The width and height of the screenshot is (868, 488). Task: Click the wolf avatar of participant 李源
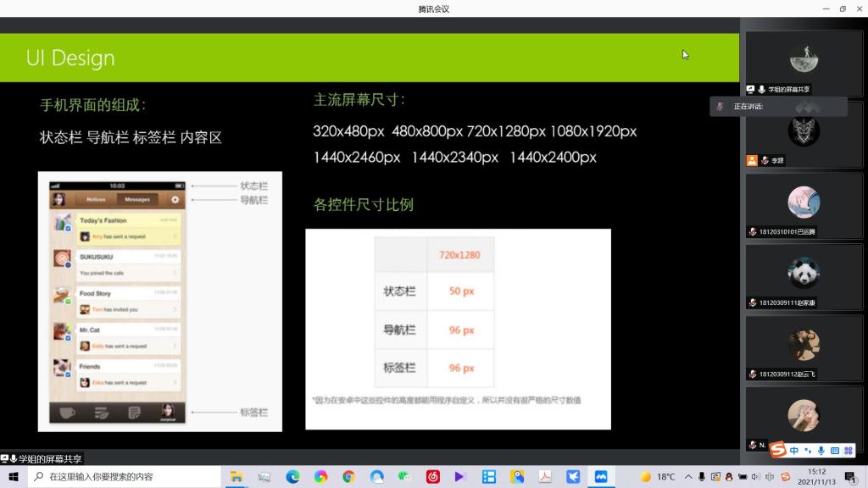tap(804, 130)
